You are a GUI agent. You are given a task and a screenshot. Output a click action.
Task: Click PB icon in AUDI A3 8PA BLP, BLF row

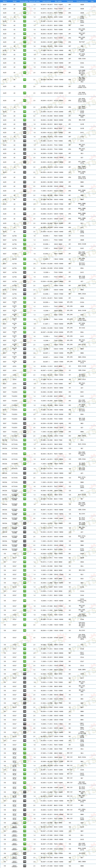click(25, 42)
